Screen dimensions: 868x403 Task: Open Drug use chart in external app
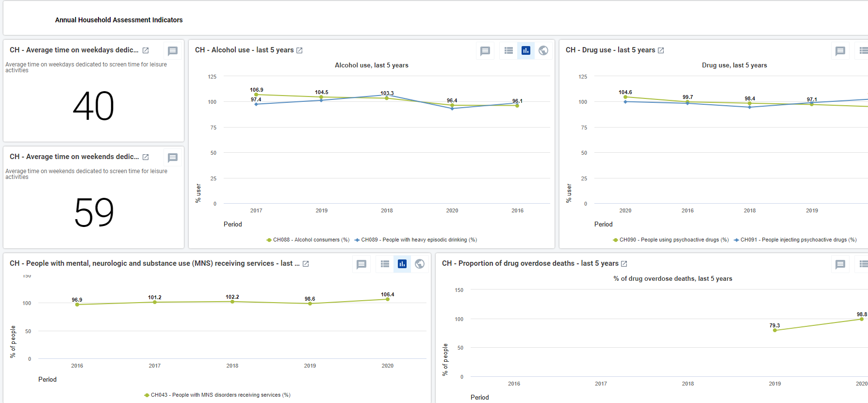coord(661,50)
